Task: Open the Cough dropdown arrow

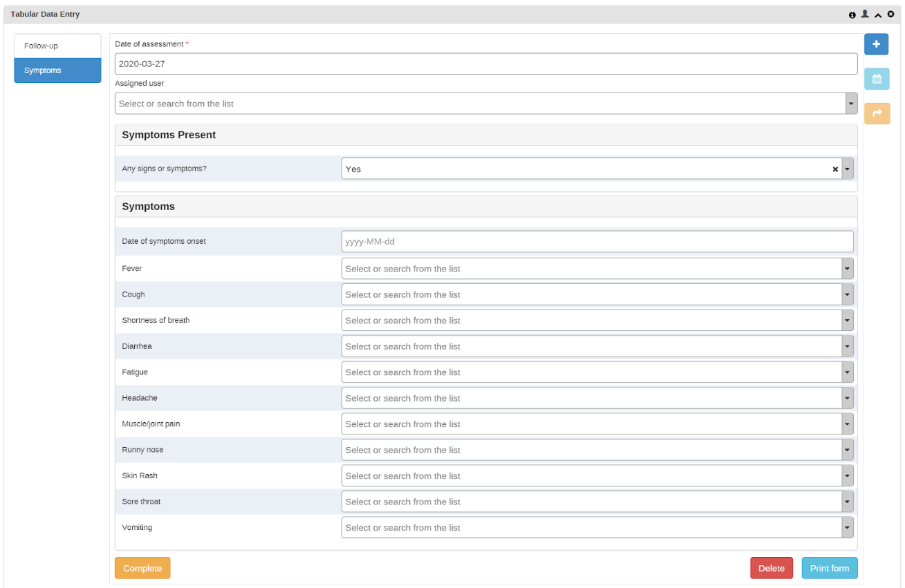Action: coord(848,294)
